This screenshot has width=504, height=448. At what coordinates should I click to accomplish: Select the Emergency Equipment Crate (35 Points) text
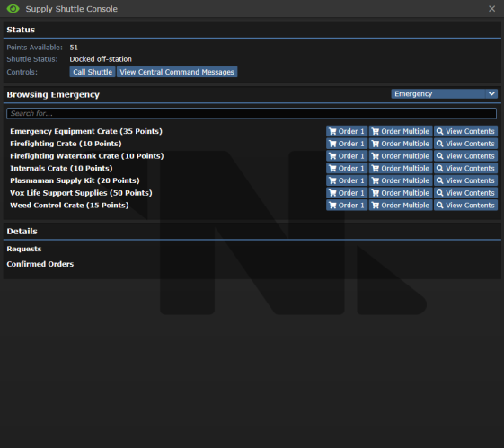86,131
